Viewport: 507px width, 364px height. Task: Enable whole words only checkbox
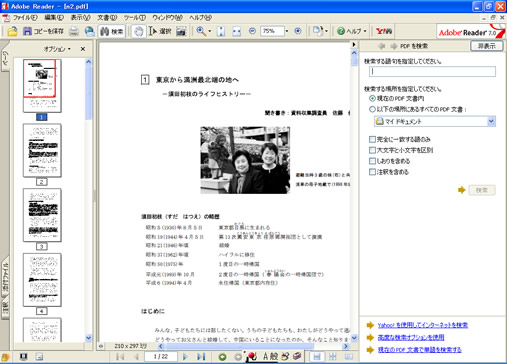372,139
